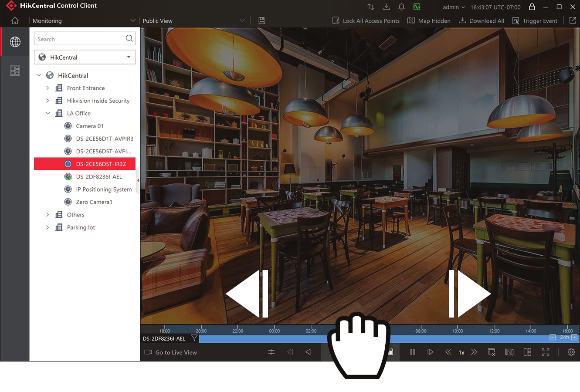
Task: Expand the Others area
Action: (47, 215)
